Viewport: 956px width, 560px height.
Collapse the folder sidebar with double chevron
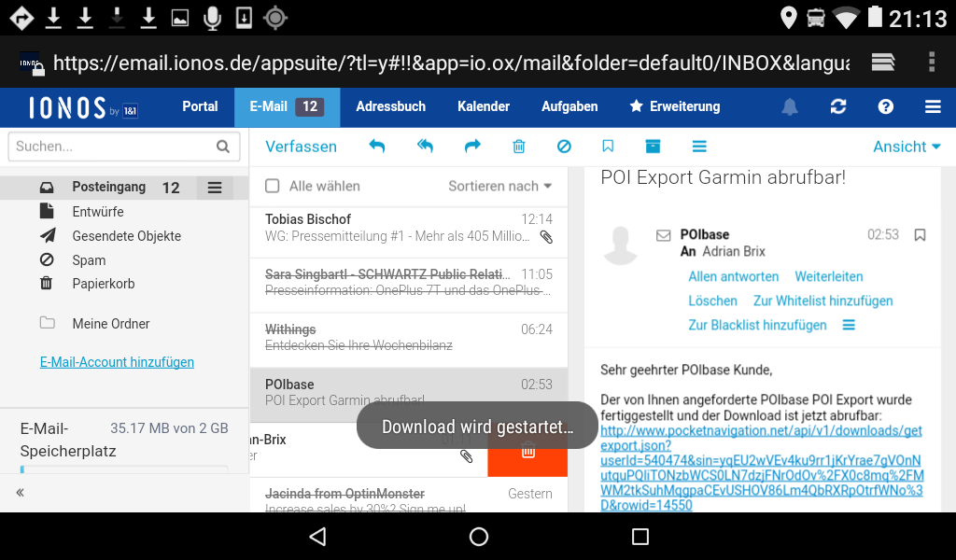point(21,493)
